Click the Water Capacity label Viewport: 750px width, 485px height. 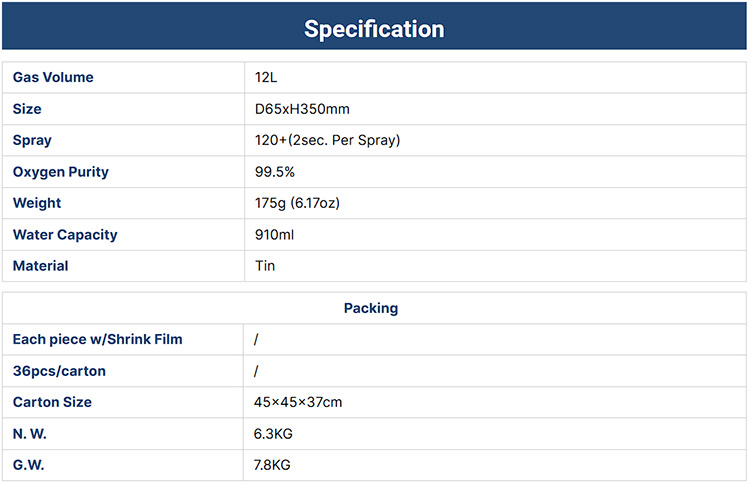pyautogui.click(x=65, y=235)
